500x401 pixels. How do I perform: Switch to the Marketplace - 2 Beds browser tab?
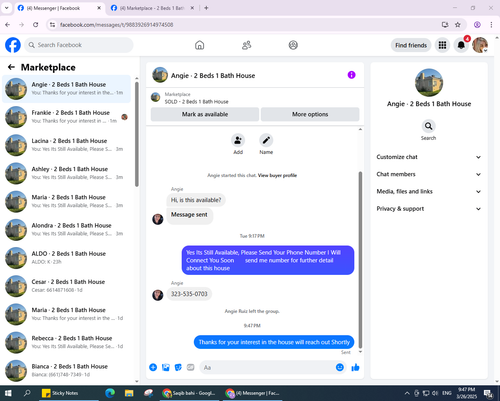(x=152, y=8)
